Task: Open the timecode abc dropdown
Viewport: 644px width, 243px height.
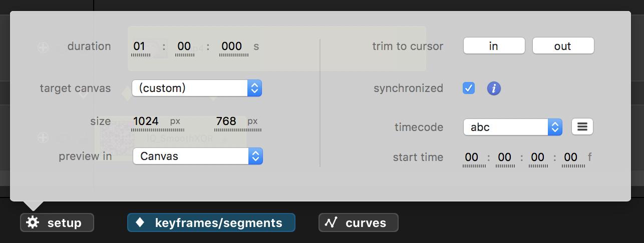Action: tap(513, 127)
